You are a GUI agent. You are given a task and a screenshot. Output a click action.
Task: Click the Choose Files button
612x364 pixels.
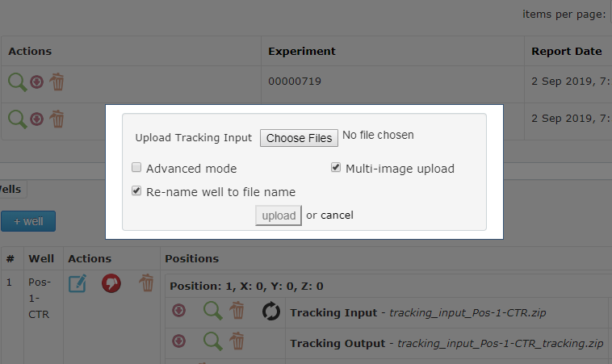click(299, 138)
